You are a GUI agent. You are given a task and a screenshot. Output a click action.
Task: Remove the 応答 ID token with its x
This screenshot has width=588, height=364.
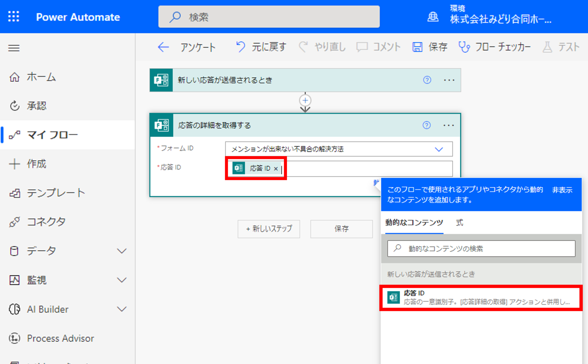coord(276,169)
